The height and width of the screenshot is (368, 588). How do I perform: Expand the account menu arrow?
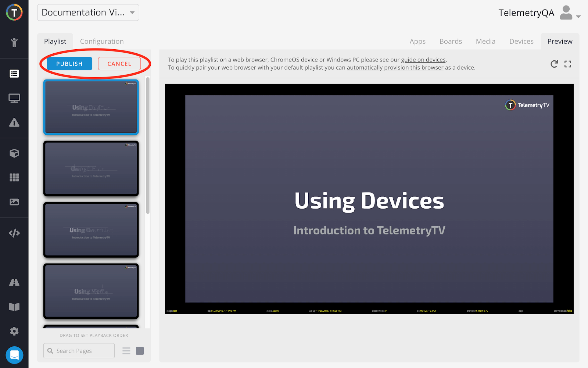click(578, 17)
